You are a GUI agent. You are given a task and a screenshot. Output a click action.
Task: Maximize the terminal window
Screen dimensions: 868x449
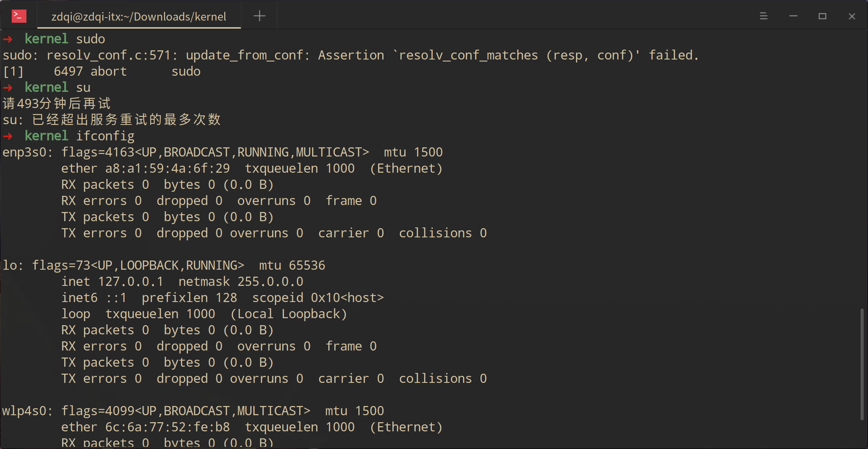pos(822,16)
